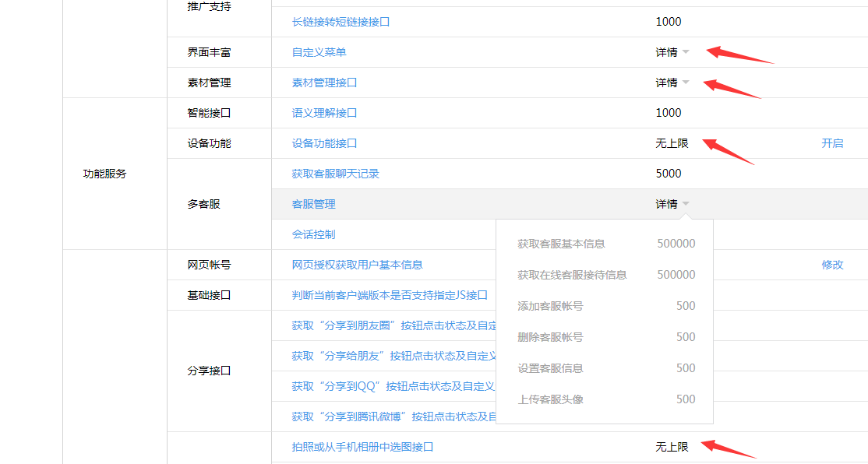Click 开启 to enable 设备功能接口
Viewport: 868px width, 464px height.
pos(832,143)
